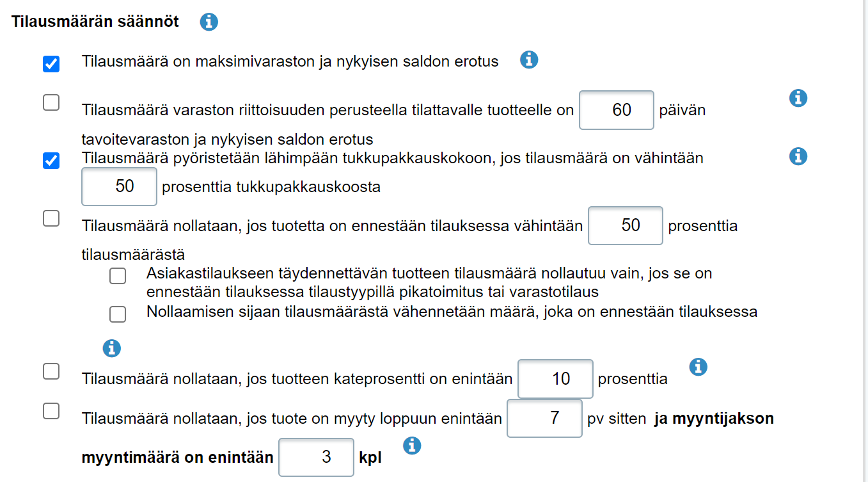Disable rounding to lähimpään tukkupakkauskokoon checkbox
Screen dimensions: 868x482
[51, 161]
